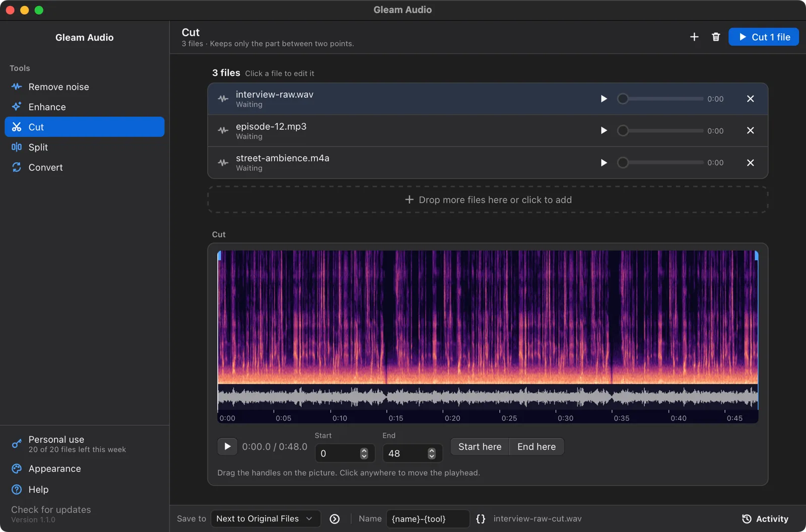Start cutting with Cut 1 file button
Screen dimensions: 806x532
tap(763, 37)
